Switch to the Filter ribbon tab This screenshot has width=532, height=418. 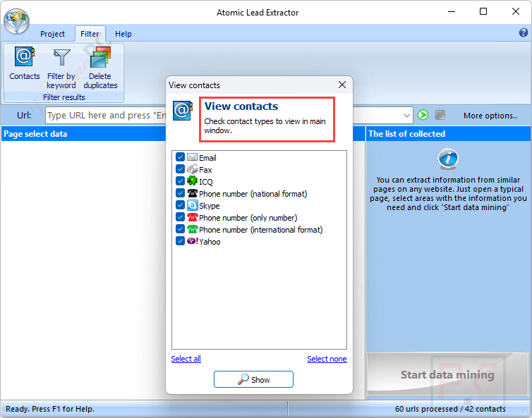(x=90, y=34)
